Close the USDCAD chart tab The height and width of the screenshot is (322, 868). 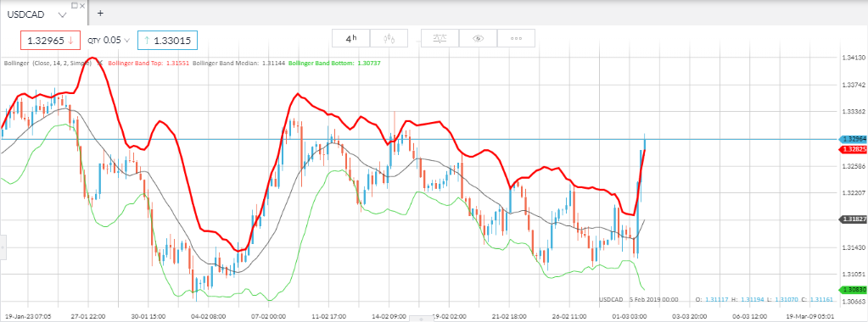click(82, 6)
